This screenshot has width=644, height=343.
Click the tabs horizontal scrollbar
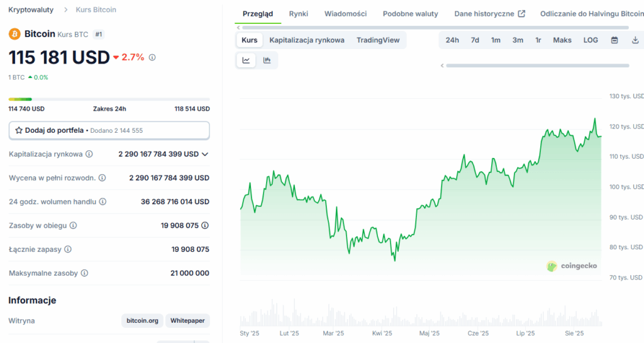pyautogui.click(x=435, y=28)
